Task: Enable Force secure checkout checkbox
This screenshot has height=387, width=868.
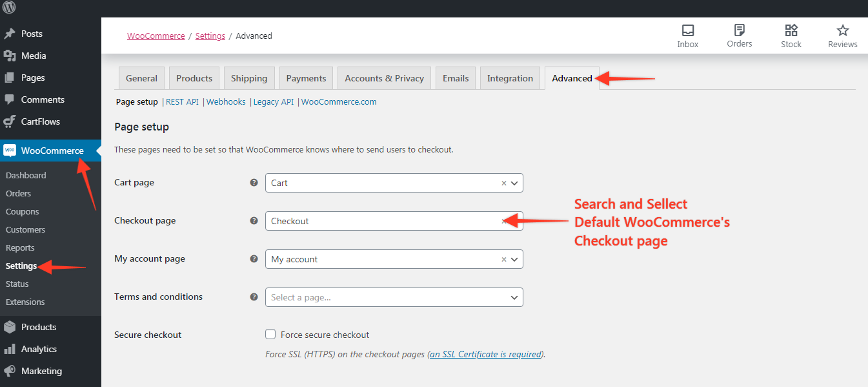Action: point(270,335)
